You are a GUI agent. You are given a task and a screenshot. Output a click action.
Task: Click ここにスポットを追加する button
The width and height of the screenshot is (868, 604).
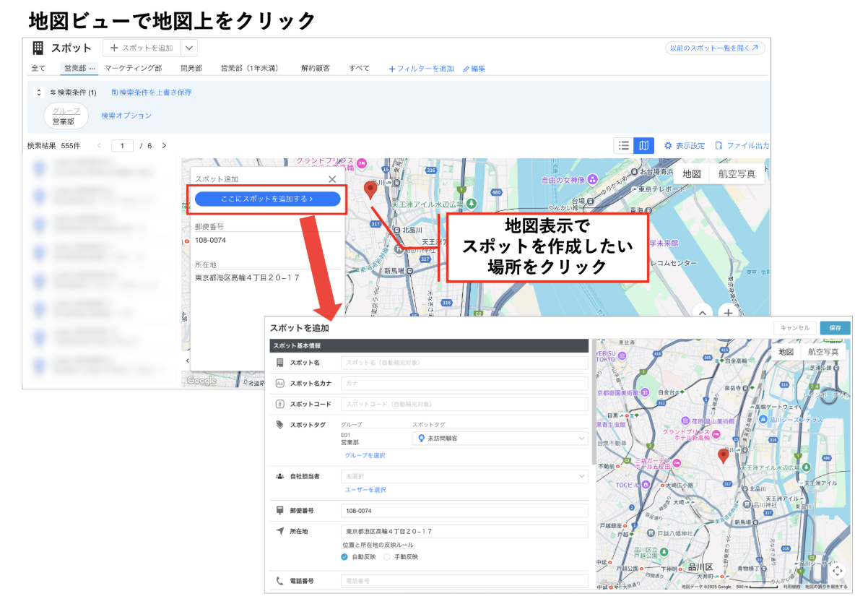point(268,199)
